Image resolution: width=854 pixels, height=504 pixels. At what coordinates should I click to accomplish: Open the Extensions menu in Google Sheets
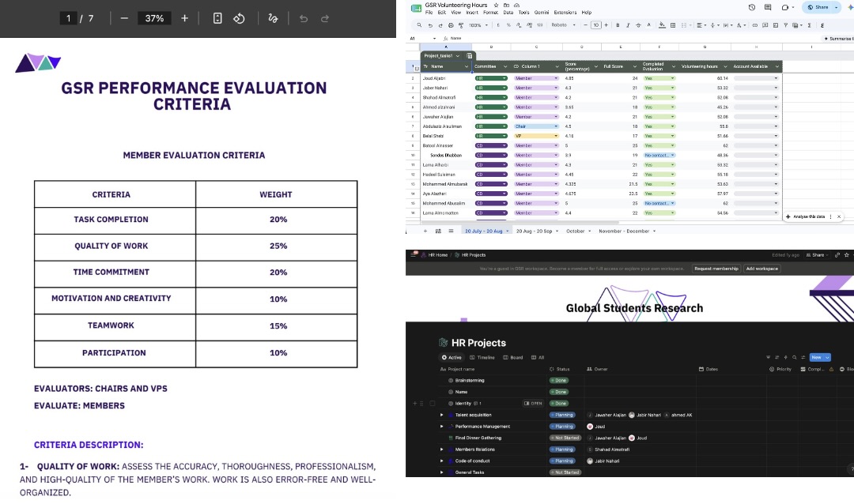click(x=565, y=13)
